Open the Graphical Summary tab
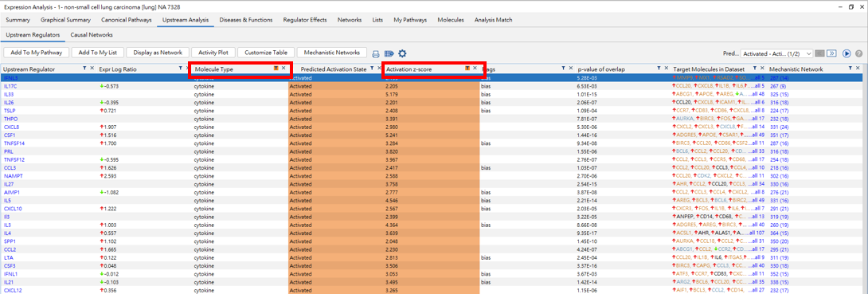This screenshot has height=294, width=868. pos(65,20)
